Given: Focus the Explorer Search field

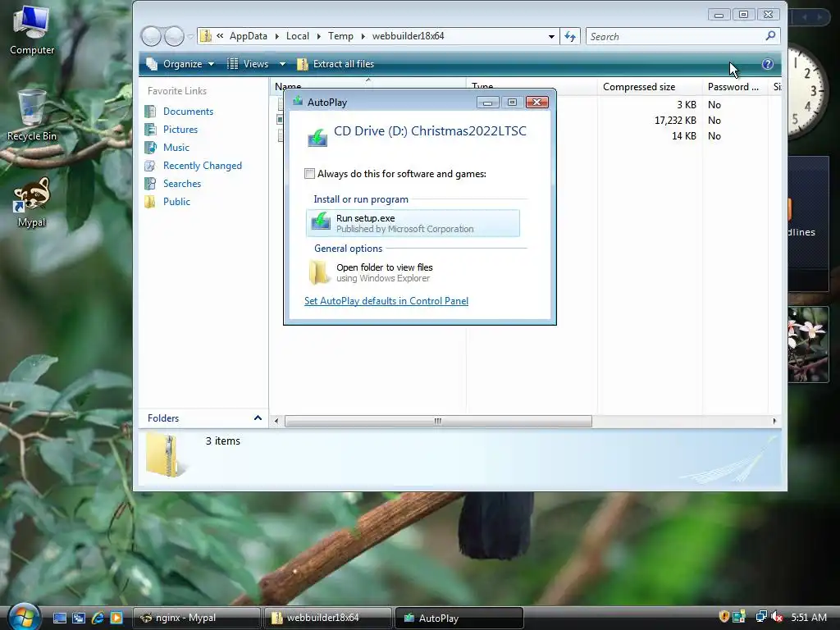Looking at the screenshot, I should [675, 36].
